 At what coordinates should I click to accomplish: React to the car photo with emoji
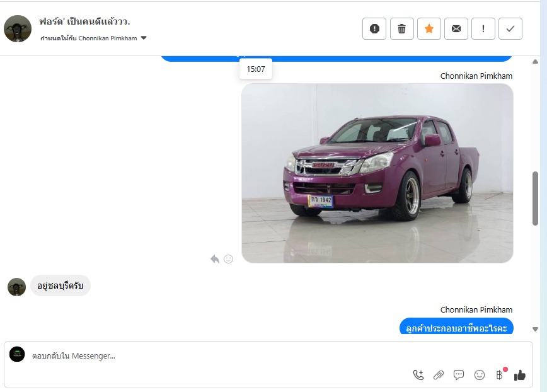pyautogui.click(x=228, y=259)
